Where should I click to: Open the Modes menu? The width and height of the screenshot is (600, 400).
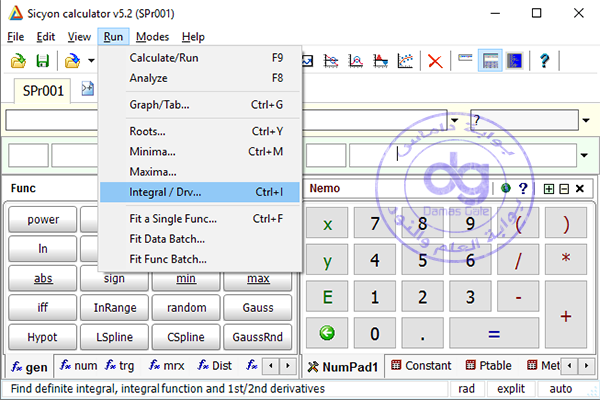pos(152,37)
